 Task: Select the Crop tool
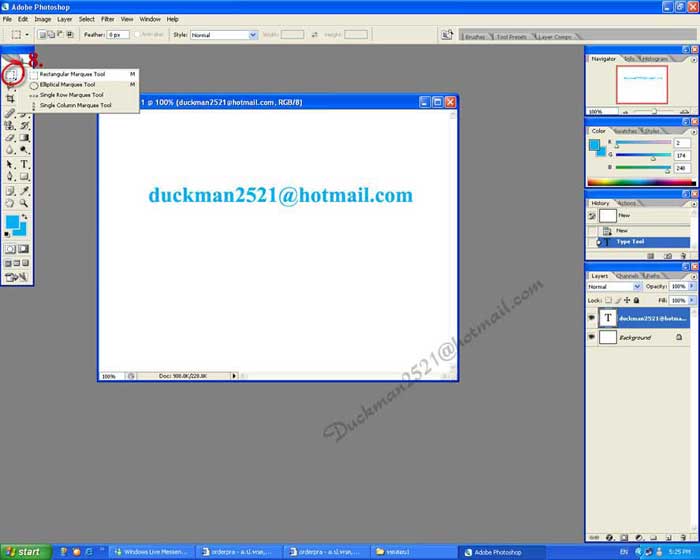tap(10, 99)
